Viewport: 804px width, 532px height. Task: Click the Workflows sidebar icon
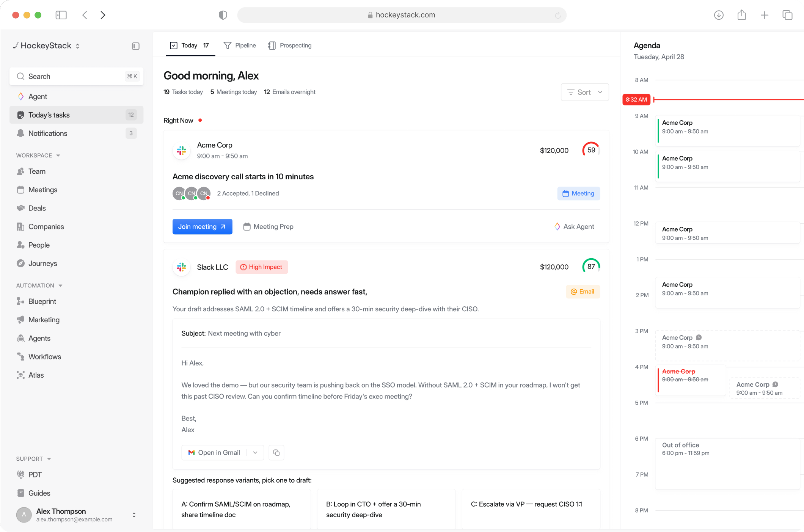(x=21, y=356)
